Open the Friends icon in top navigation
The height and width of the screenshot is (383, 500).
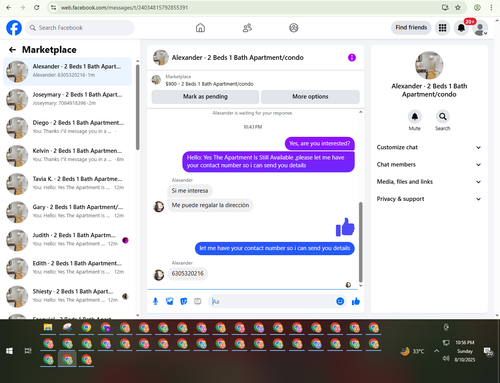247,28
